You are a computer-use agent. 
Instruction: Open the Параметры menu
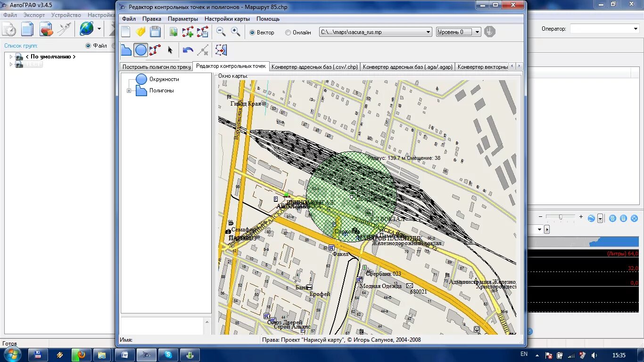183,19
